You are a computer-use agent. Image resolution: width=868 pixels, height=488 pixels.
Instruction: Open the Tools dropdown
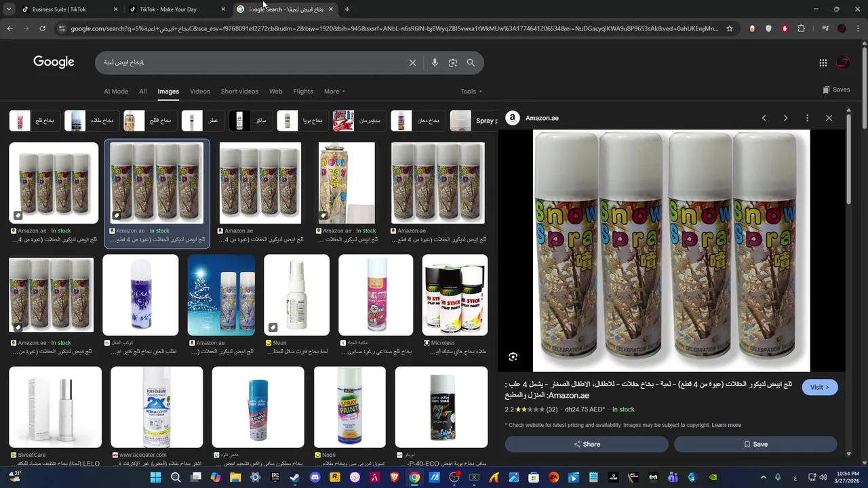pyautogui.click(x=471, y=91)
